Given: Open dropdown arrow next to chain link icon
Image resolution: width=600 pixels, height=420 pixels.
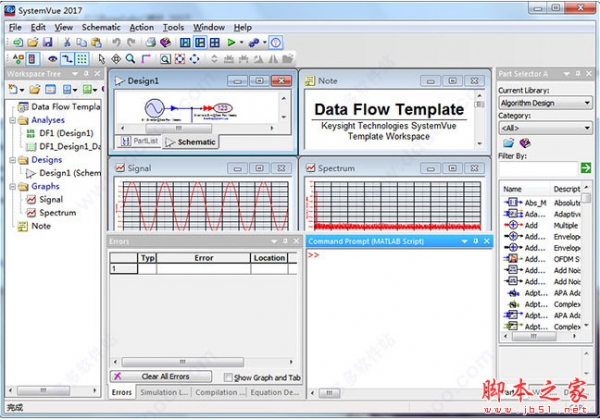Looking at the screenshot, I should (x=264, y=42).
